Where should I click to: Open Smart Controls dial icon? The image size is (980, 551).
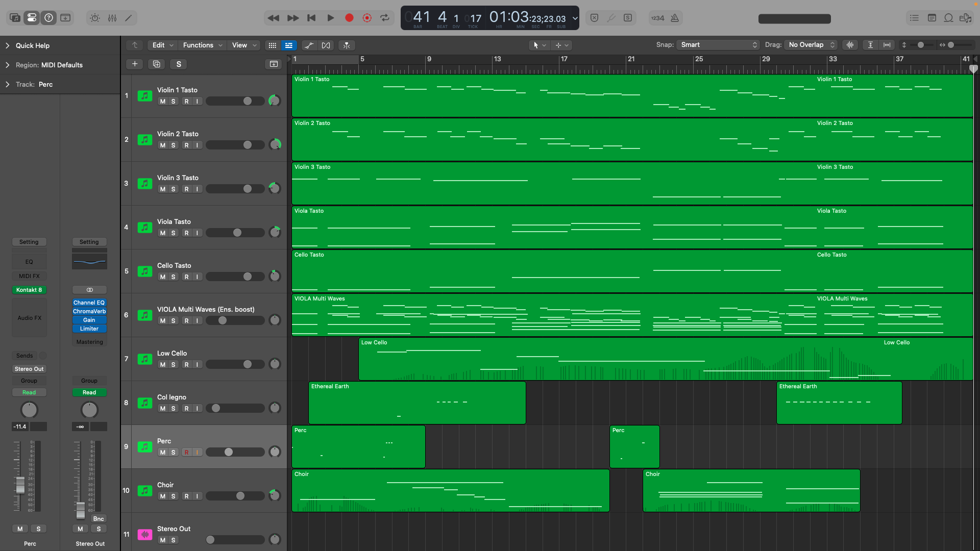[x=95, y=18]
